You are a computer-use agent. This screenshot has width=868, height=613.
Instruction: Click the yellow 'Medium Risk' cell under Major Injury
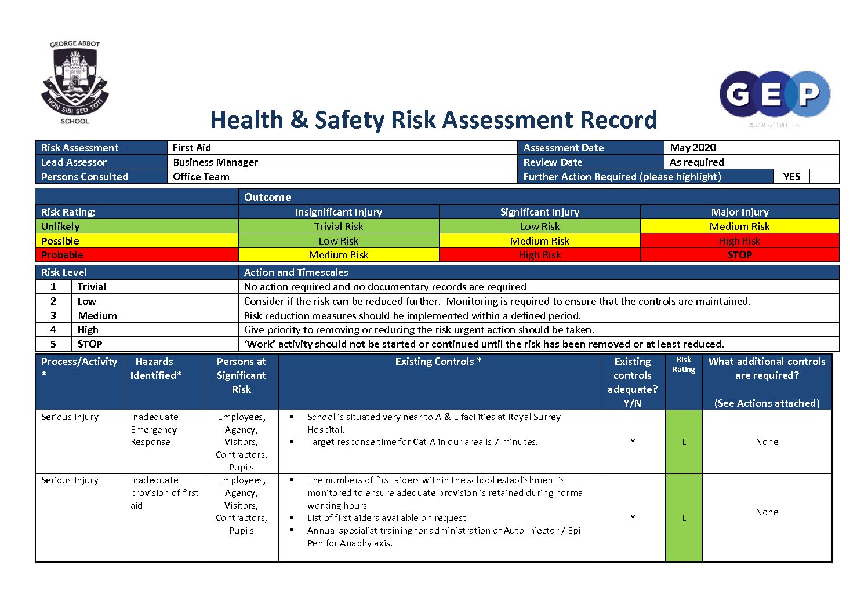(x=740, y=227)
